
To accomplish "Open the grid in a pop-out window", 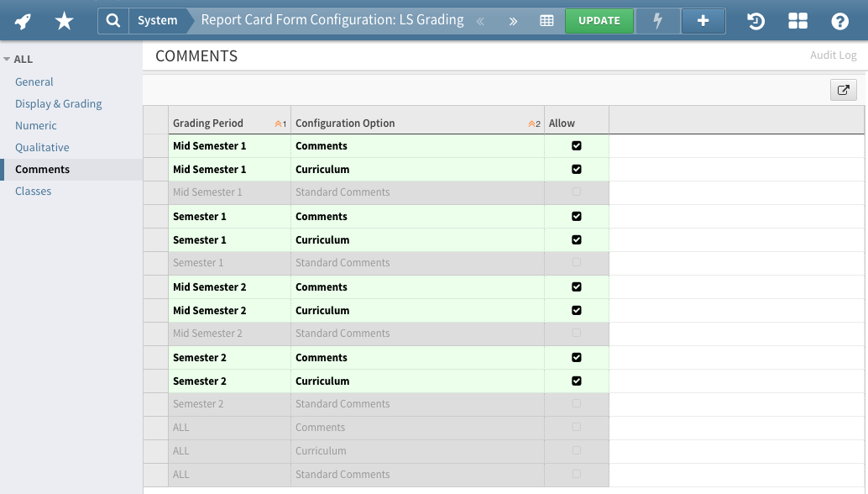I will coord(843,89).
